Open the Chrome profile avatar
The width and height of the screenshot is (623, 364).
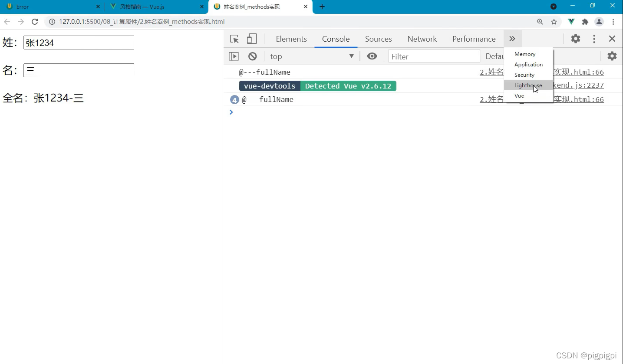(599, 22)
